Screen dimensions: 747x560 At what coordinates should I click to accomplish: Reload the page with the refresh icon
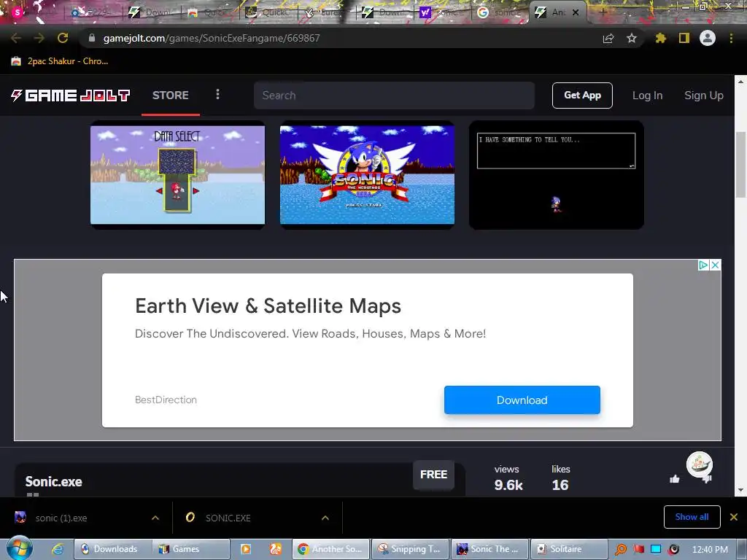pyautogui.click(x=63, y=38)
